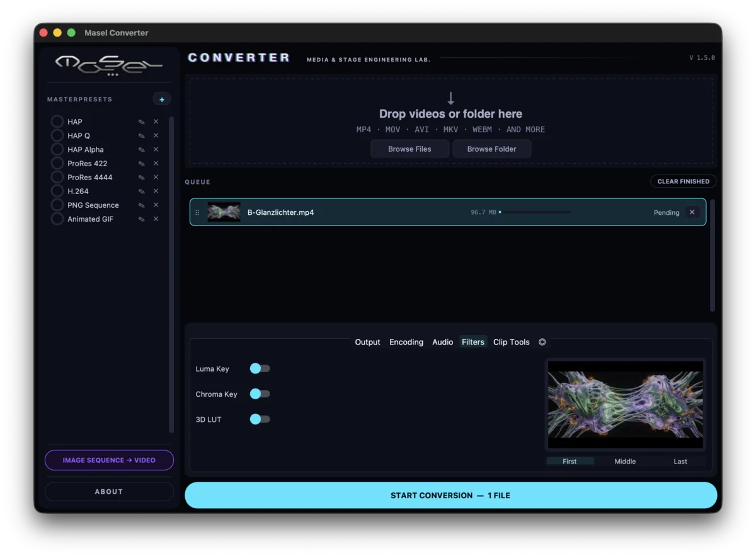Toggle the Chroma Key switch
The image size is (756, 558).
260,394
